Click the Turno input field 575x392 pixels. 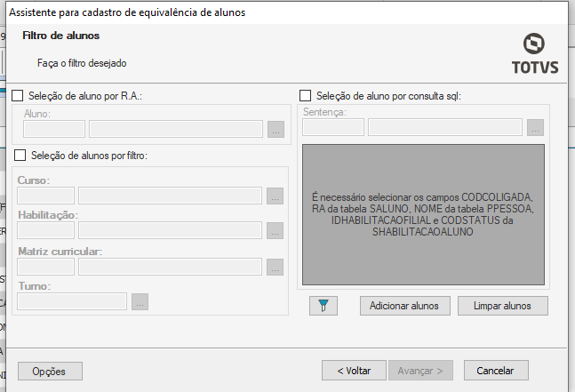(72, 301)
